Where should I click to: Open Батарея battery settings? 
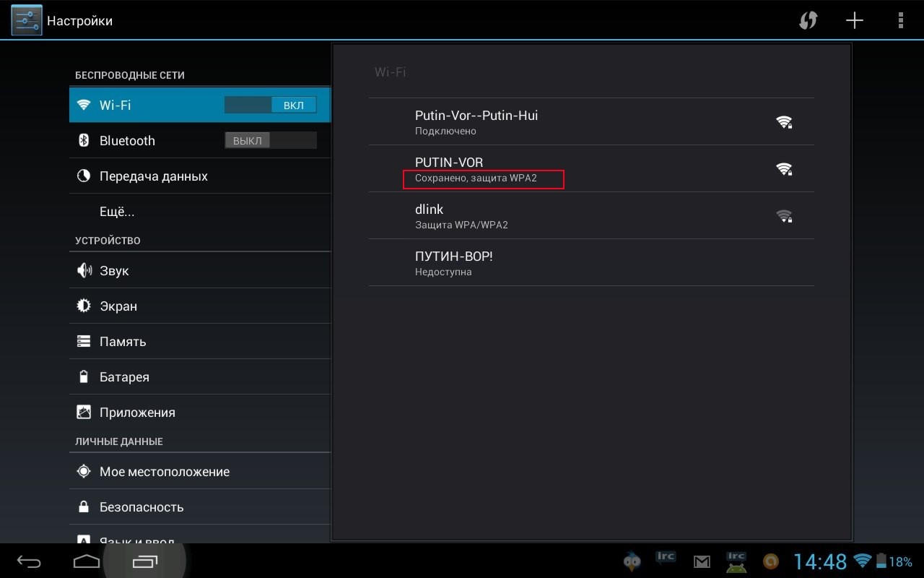(x=200, y=377)
